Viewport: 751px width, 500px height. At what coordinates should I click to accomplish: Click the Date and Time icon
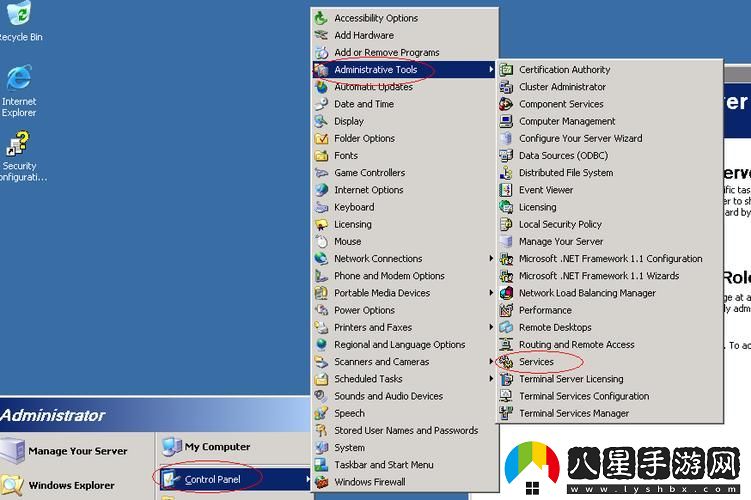321,104
